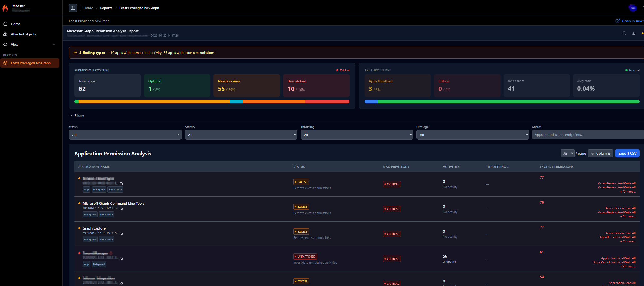Screen dimensions: 644x286
Task: Collapse the Filters section
Action: tap(77, 116)
